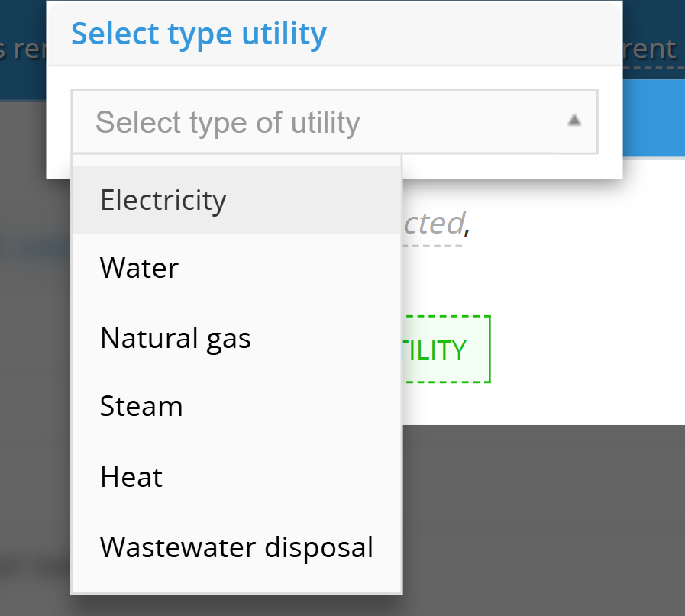Click the 'Select type utility' popup title
This screenshot has height=616, width=685.
[x=199, y=34]
